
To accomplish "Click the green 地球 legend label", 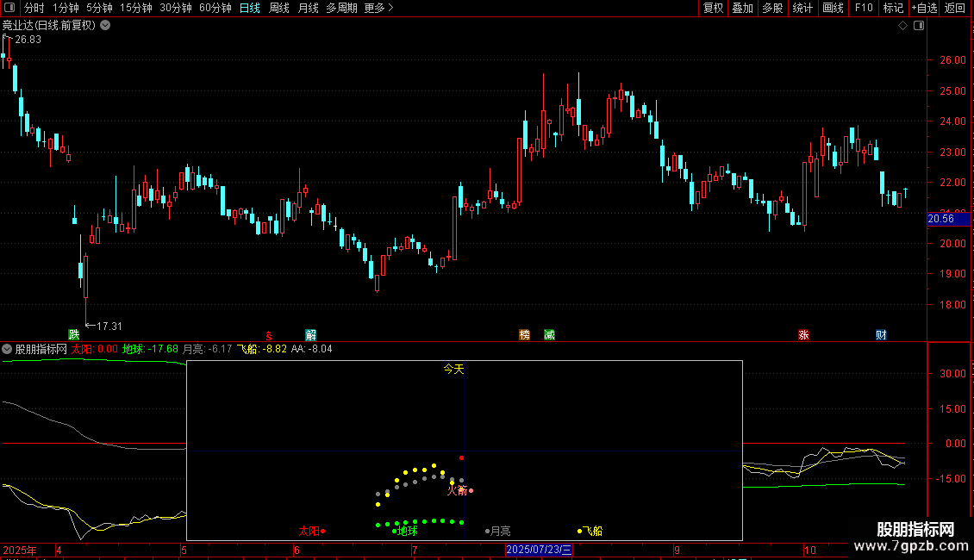I will pos(408,531).
